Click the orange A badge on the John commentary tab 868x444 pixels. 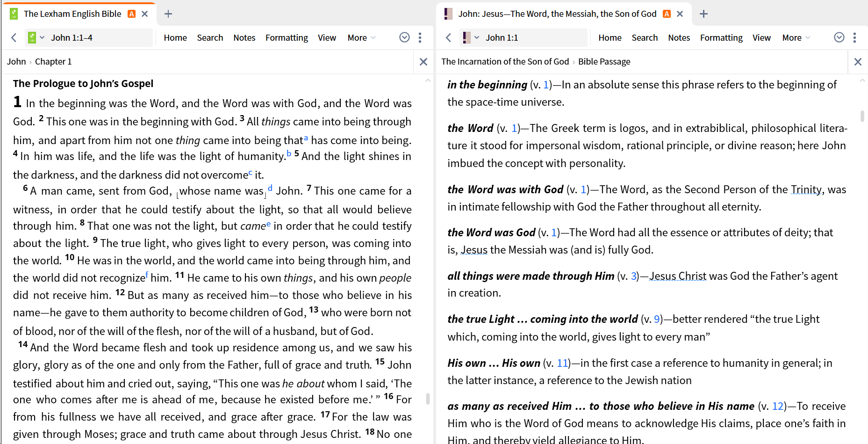(x=667, y=14)
